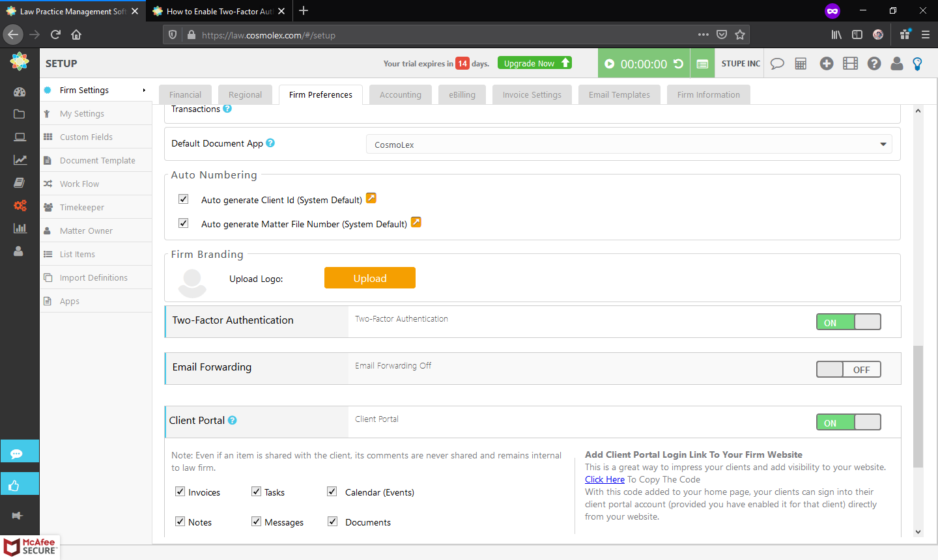Click the person icon in left sidebar

point(19,251)
